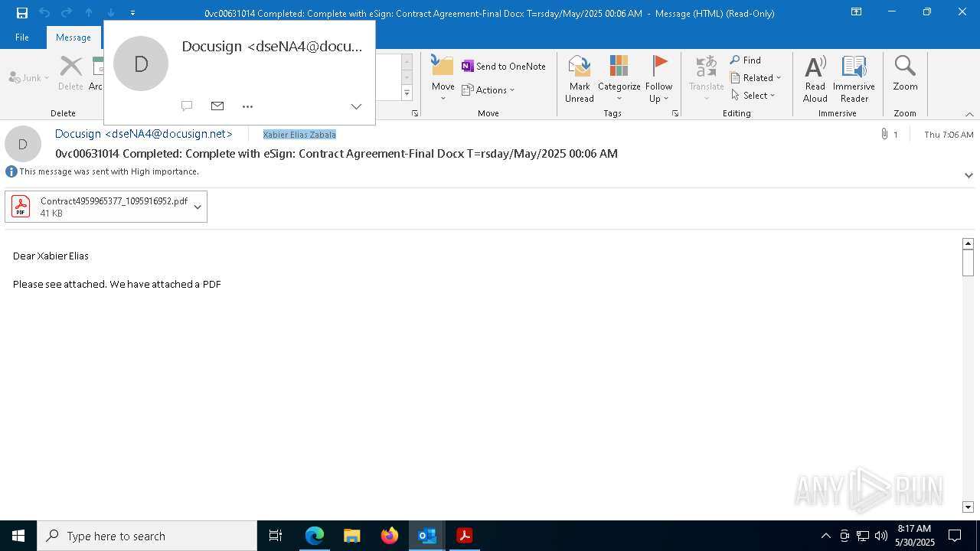Click the attachment paperclip count indicator

click(890, 135)
